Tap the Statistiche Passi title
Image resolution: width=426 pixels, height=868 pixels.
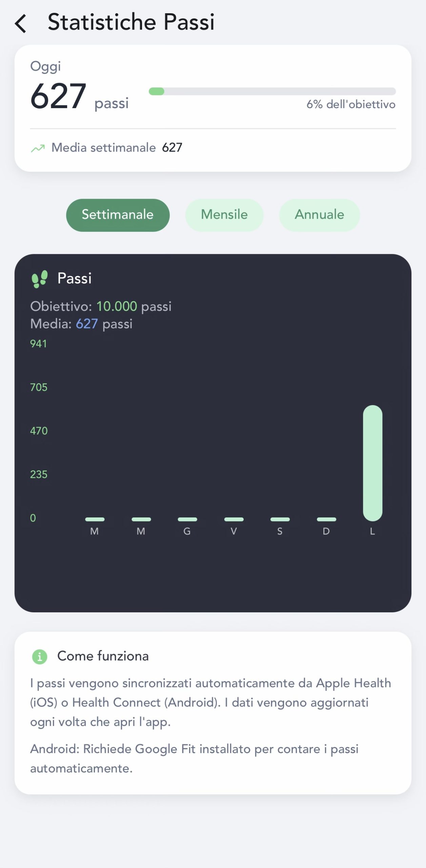pyautogui.click(x=131, y=22)
